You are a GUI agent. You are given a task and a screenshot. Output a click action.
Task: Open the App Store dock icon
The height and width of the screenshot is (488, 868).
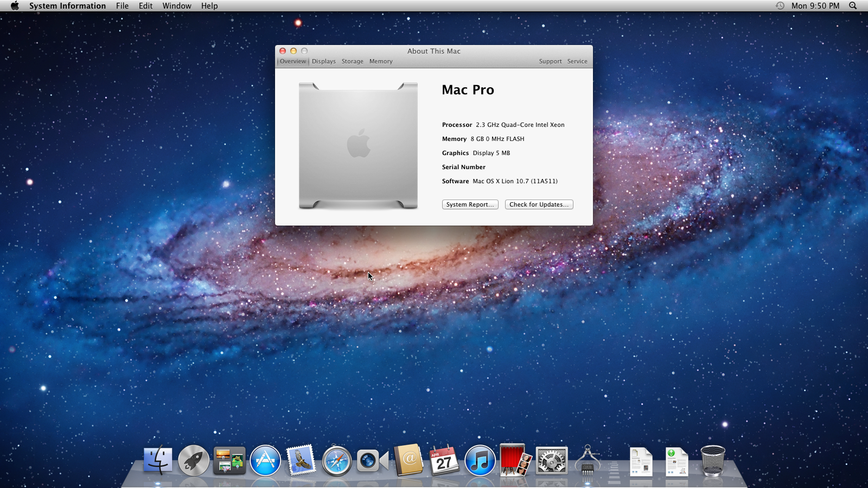tap(265, 460)
